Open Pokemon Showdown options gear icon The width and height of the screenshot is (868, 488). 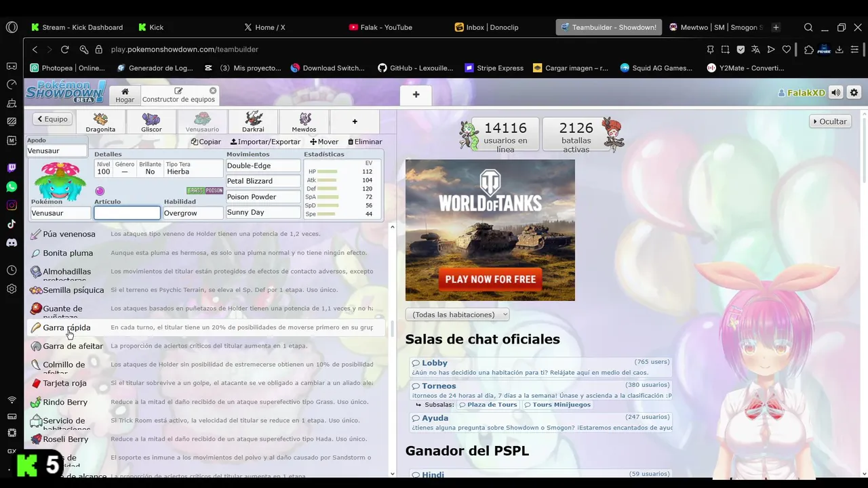pos(854,93)
